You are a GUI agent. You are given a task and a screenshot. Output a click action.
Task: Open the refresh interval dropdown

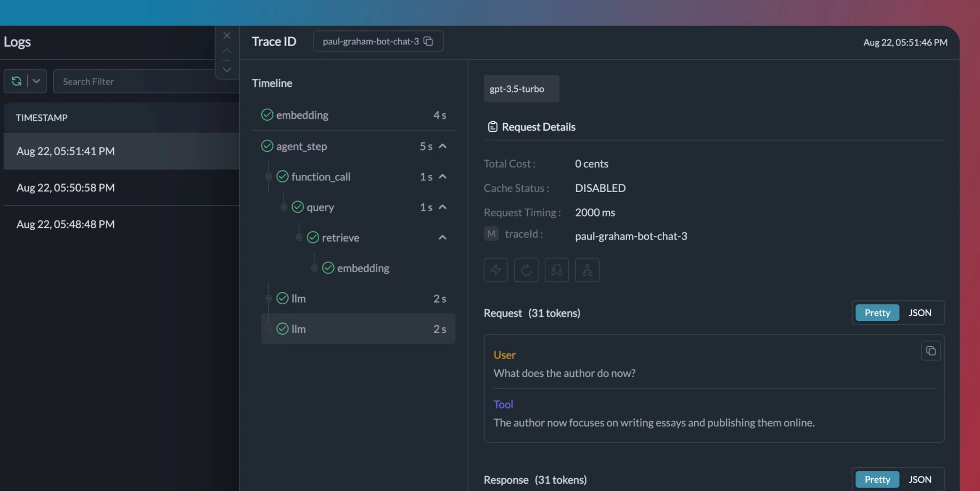point(36,81)
